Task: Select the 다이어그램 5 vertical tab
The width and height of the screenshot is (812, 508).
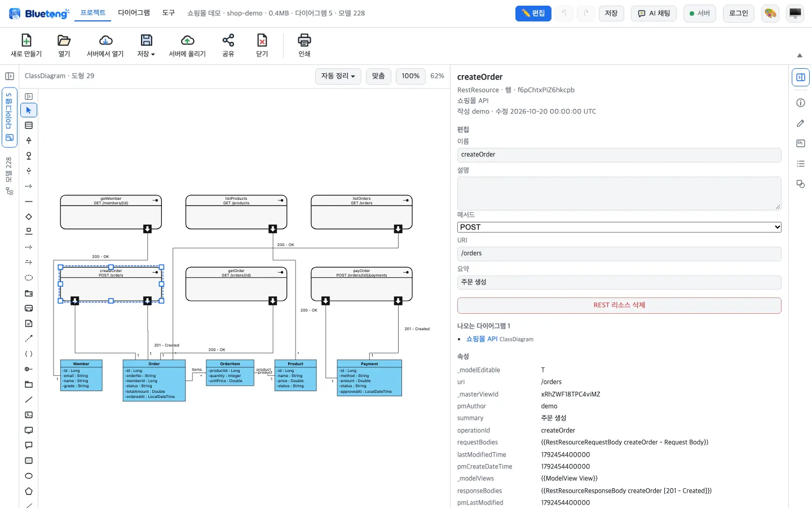Action: tap(10, 117)
